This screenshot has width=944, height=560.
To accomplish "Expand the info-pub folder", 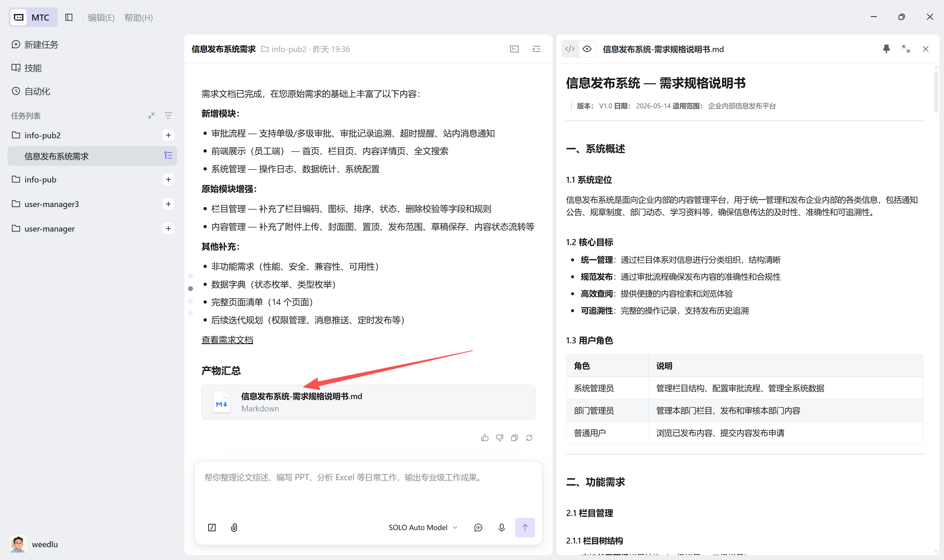I will pyautogui.click(x=34, y=179).
